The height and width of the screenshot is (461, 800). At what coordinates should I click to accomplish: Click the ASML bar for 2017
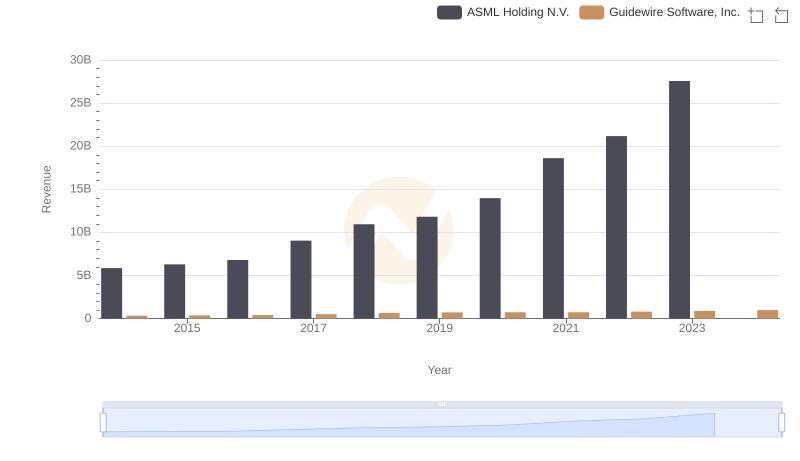(301, 279)
